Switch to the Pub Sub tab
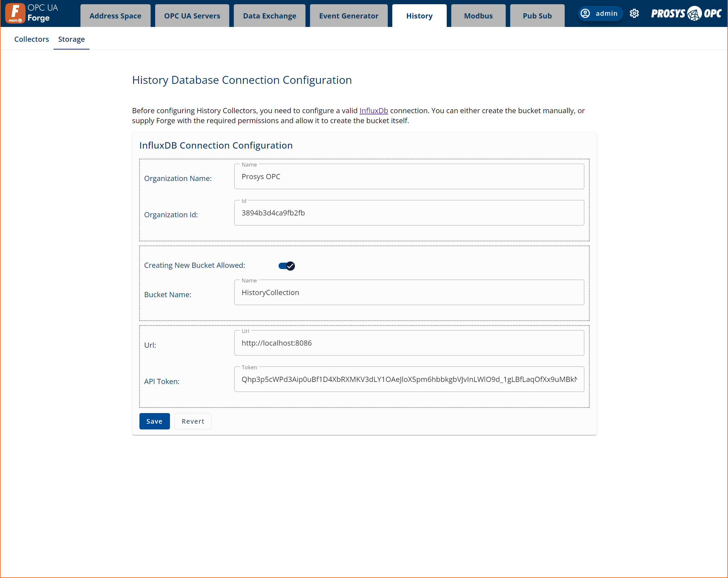The width and height of the screenshot is (728, 578). point(537,16)
